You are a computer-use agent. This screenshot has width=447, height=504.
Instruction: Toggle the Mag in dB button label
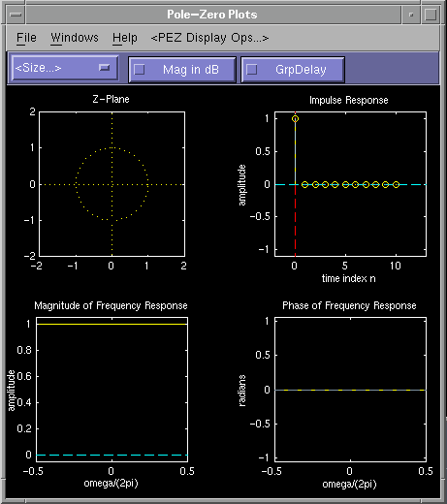[191, 70]
